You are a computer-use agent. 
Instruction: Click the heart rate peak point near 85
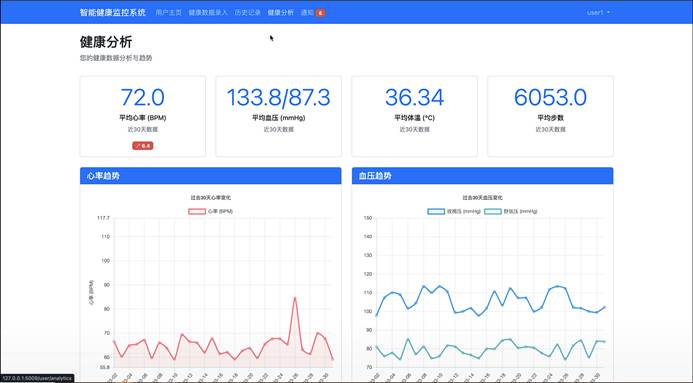pyautogui.click(x=295, y=298)
